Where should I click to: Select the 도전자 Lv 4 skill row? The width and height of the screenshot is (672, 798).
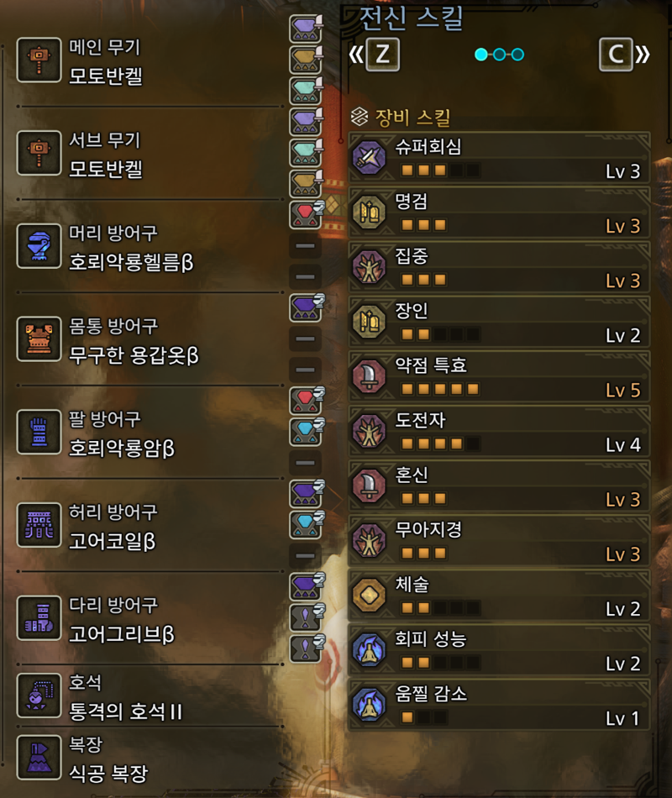[x=499, y=432]
